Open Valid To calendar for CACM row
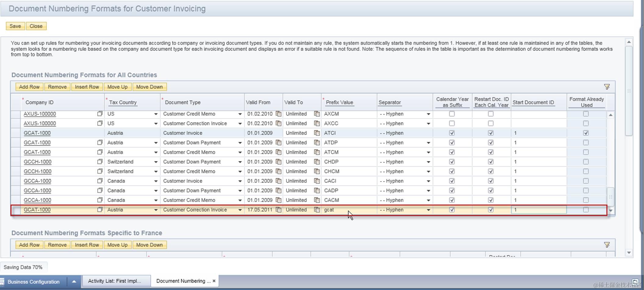The width and height of the screenshot is (644, 290). point(317,200)
